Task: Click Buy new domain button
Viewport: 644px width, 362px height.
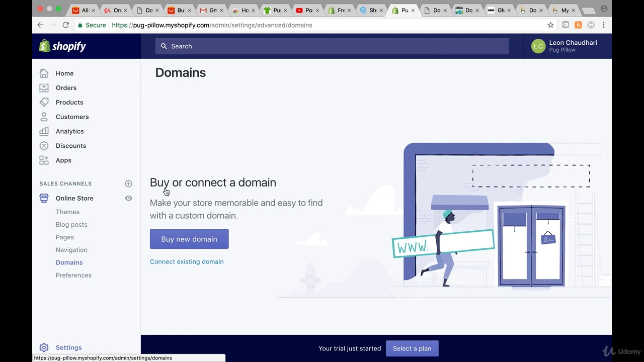Action: (x=189, y=239)
